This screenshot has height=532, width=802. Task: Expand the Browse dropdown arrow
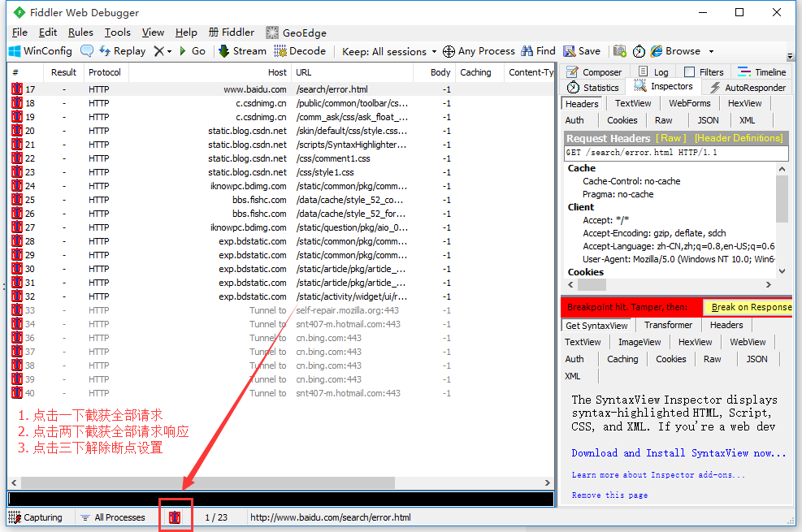click(x=711, y=52)
